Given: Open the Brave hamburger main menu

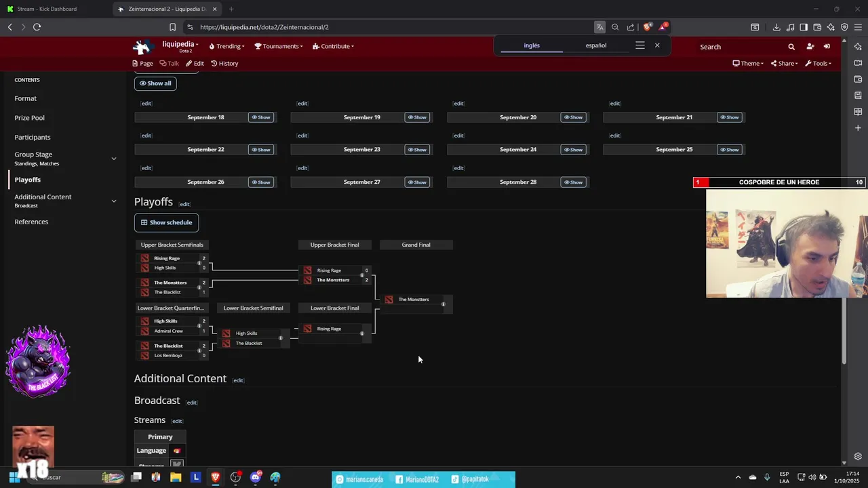Looking at the screenshot, I should point(858,27).
